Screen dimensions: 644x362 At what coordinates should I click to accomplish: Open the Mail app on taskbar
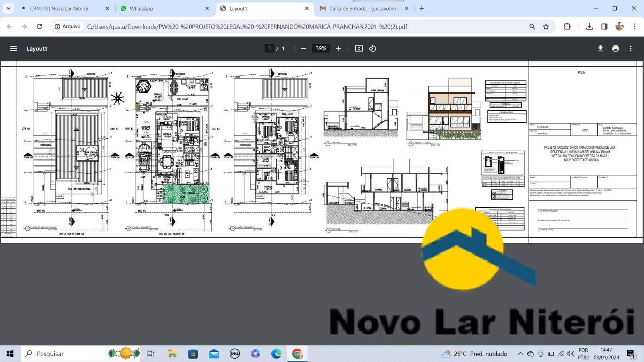coord(214,354)
